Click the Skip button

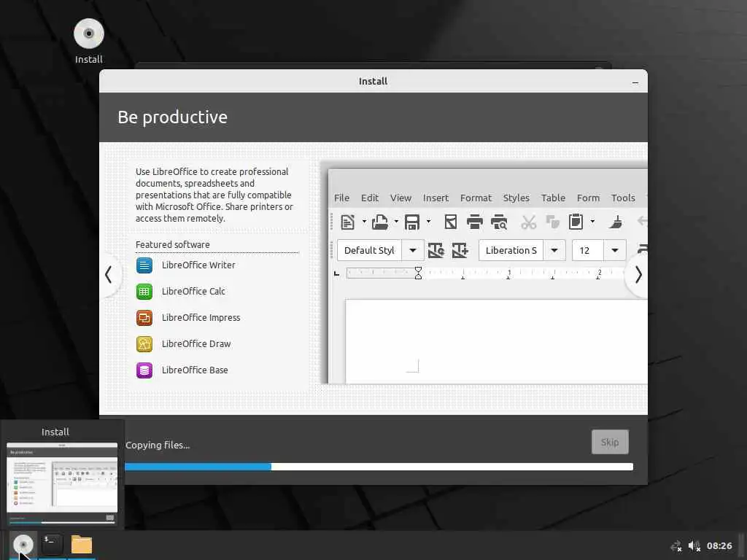coord(610,442)
